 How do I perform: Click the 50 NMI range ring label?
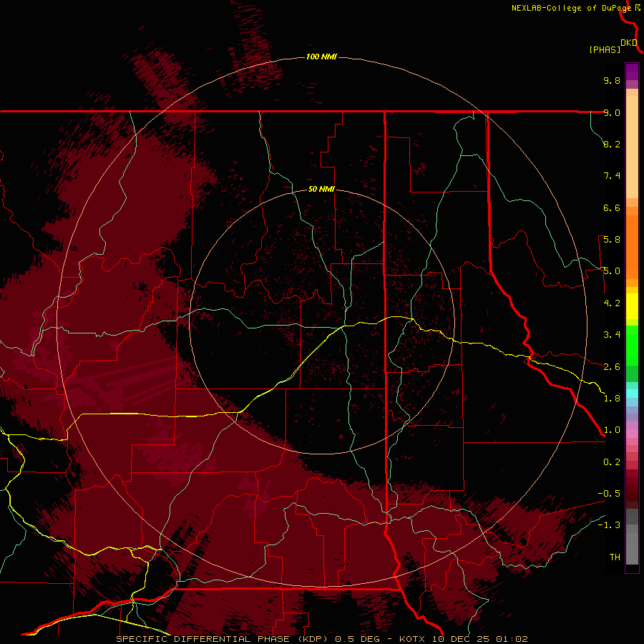pyautogui.click(x=321, y=189)
